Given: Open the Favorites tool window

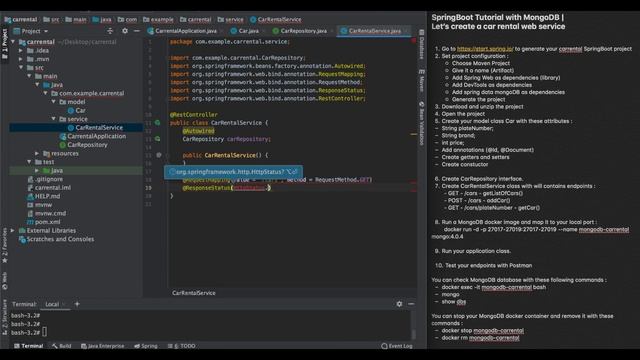Looking at the screenshot, I should point(5,245).
